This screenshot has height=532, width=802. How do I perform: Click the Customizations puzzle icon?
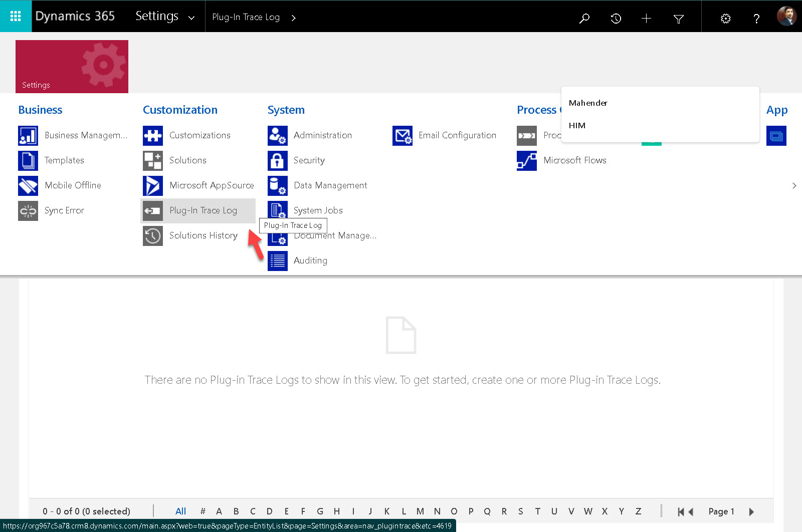[x=153, y=136]
